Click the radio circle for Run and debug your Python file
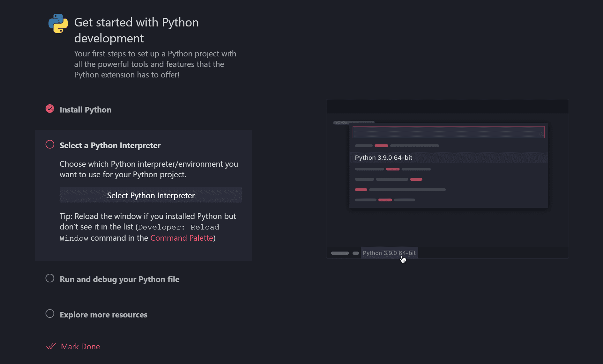Viewport: 603px width, 364px height. pyautogui.click(x=50, y=278)
